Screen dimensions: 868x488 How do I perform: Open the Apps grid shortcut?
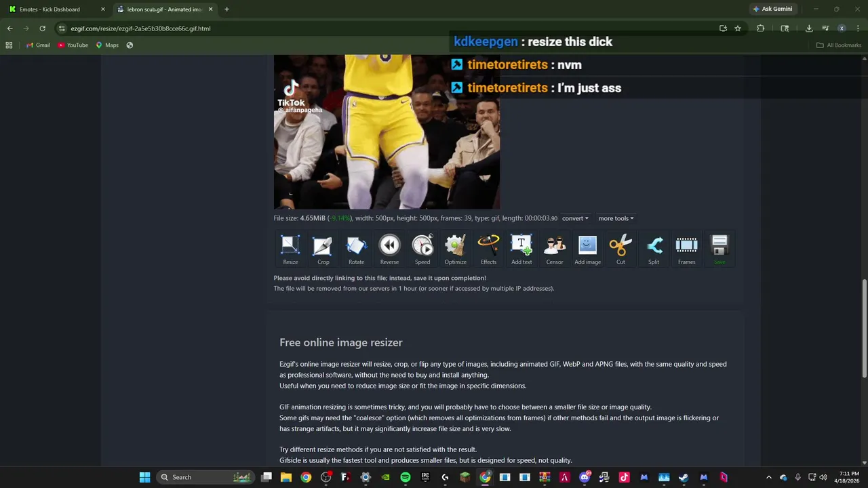point(9,45)
